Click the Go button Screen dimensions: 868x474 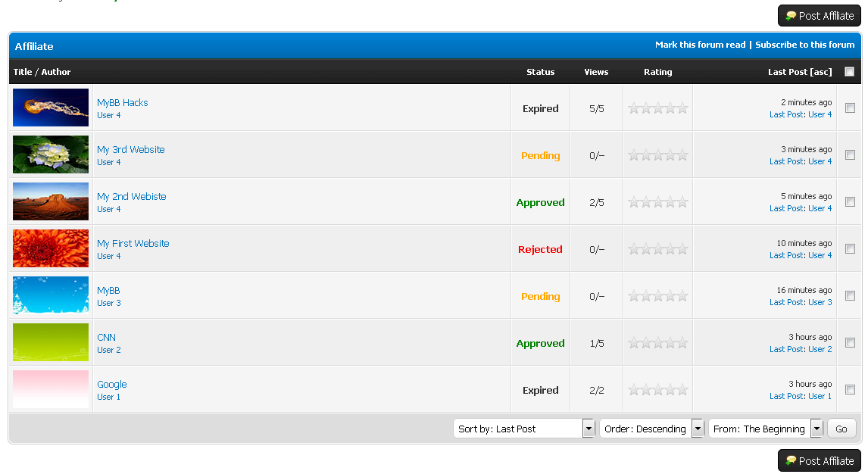click(841, 429)
